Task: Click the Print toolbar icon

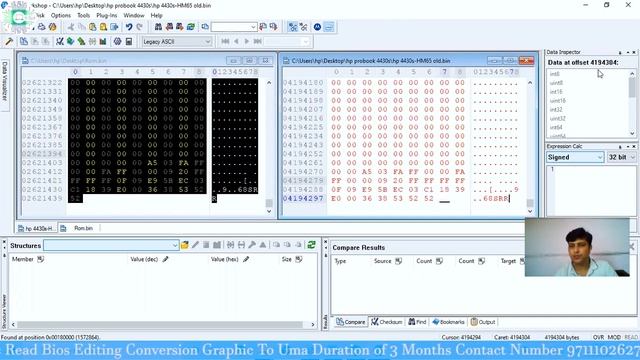Action: [42, 27]
